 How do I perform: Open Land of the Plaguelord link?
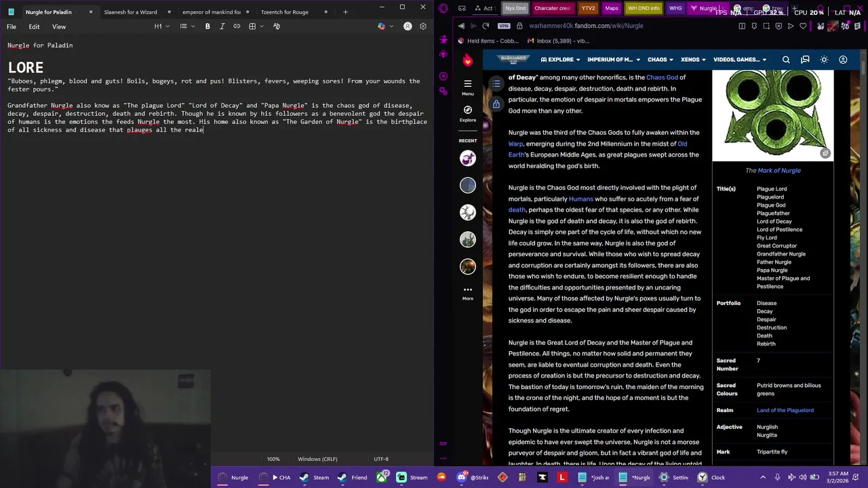[785, 410]
